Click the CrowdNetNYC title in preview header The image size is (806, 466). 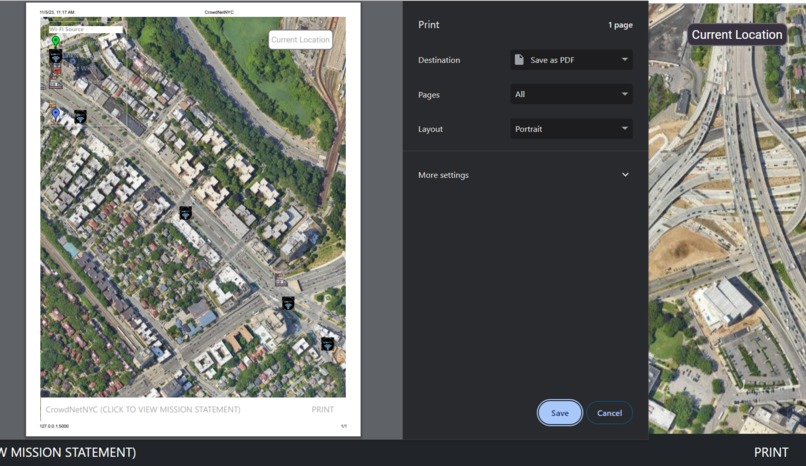tap(219, 12)
